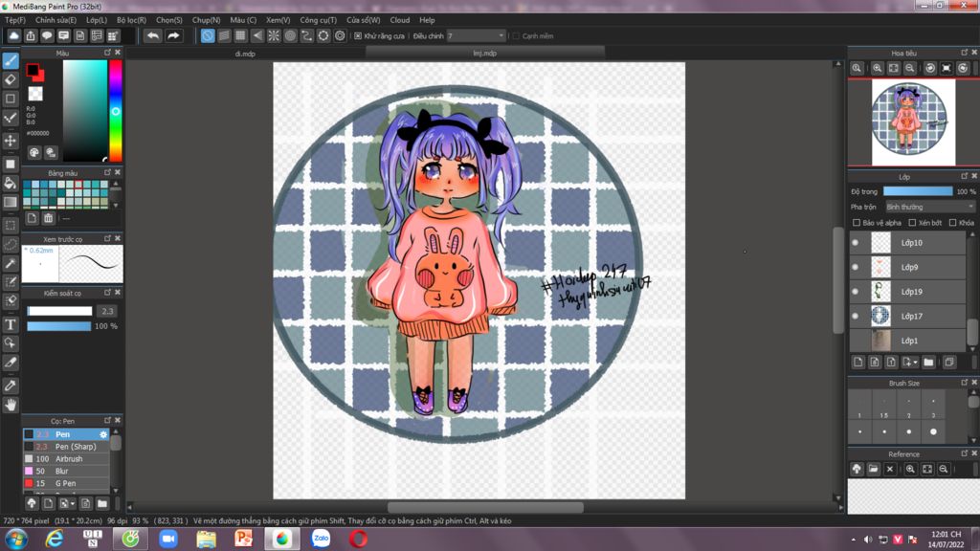Select the Move tool

pos(11,141)
